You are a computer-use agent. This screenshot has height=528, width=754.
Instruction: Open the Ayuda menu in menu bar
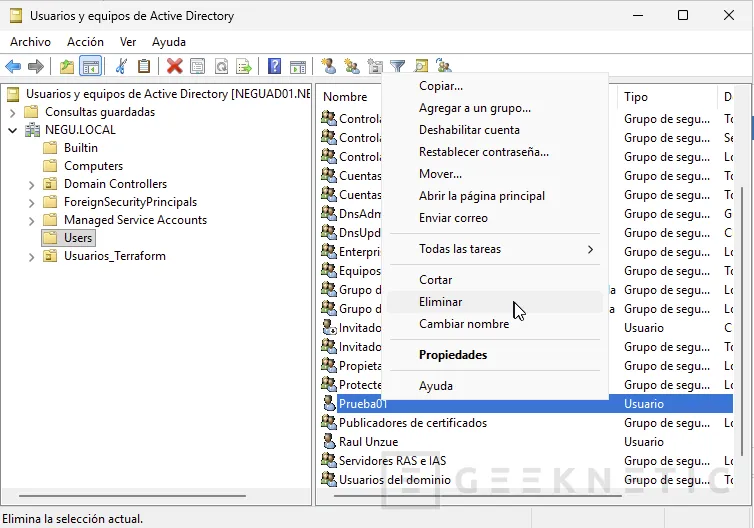coord(169,42)
